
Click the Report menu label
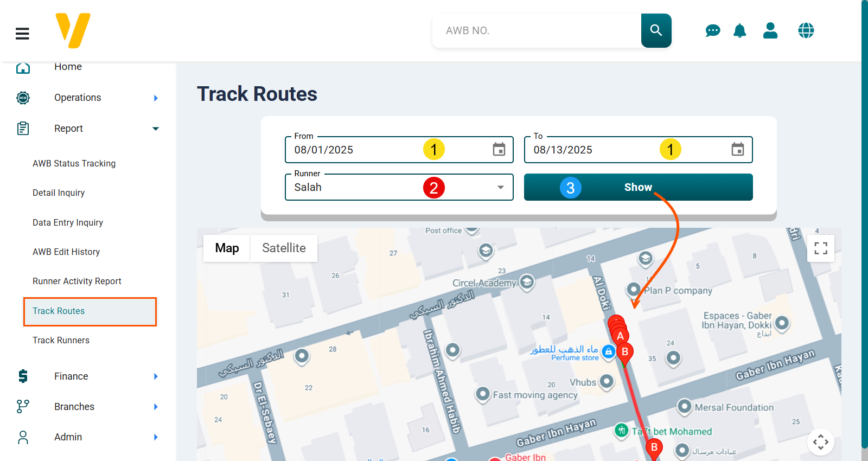[x=68, y=129]
